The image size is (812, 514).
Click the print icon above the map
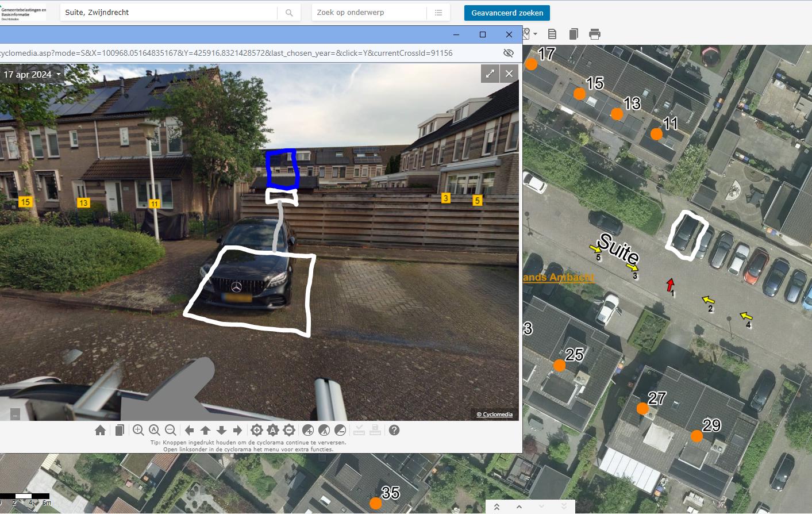[x=595, y=34]
